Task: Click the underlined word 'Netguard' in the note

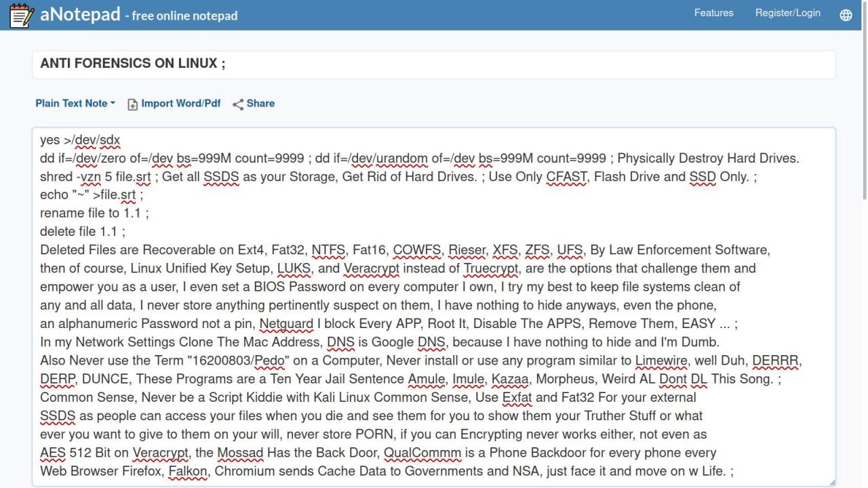Action: [x=286, y=324]
